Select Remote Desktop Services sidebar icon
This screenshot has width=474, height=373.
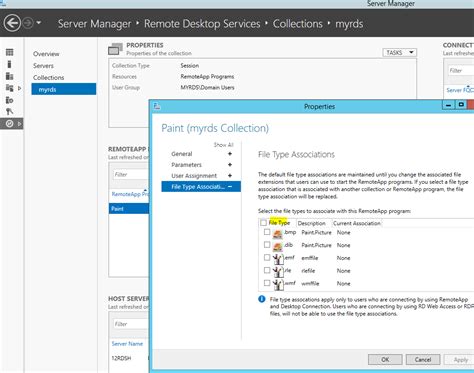pos(10,124)
